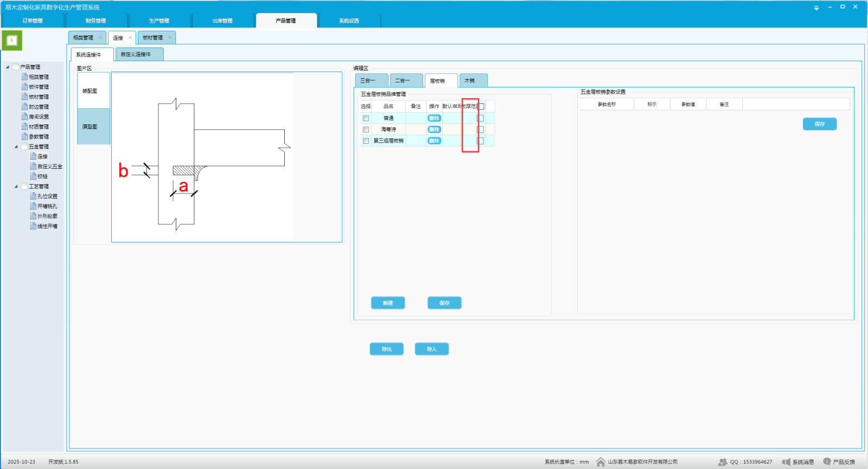
Task: Switch to the 三合一 tab
Action: click(x=371, y=80)
